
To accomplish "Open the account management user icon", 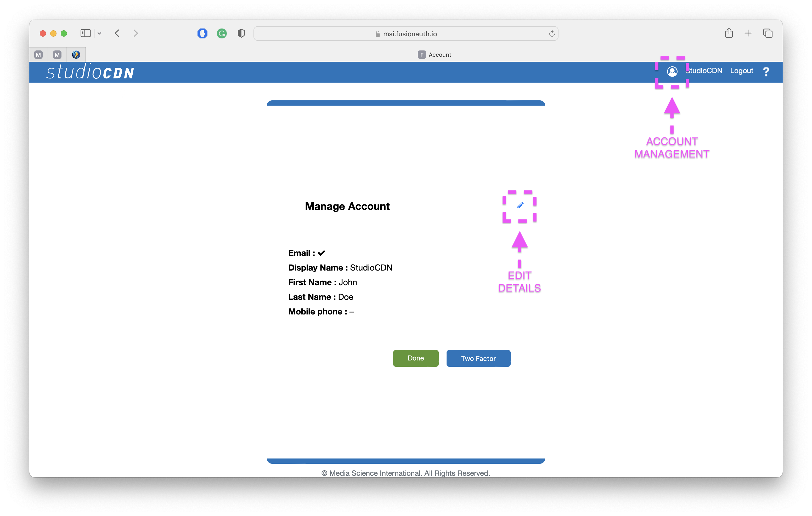I will pyautogui.click(x=672, y=71).
